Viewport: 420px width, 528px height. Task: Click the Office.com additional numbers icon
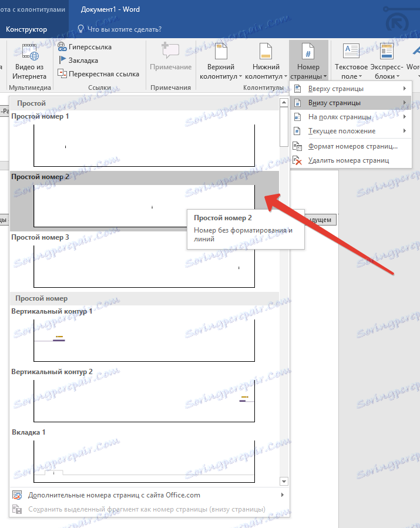(17, 495)
